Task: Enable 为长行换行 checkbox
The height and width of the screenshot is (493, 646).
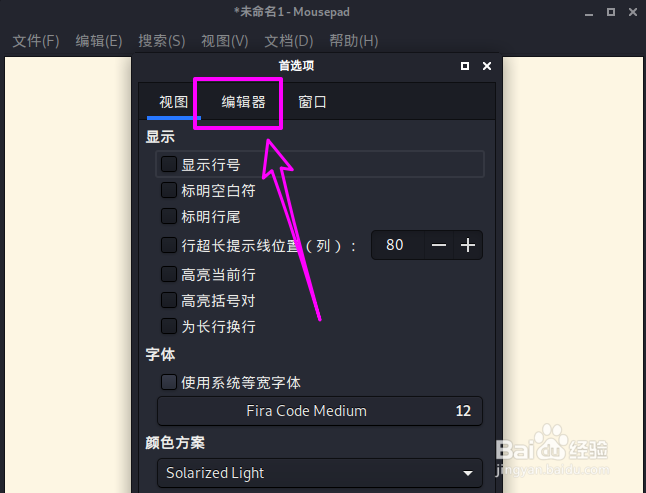Action: click(169, 326)
